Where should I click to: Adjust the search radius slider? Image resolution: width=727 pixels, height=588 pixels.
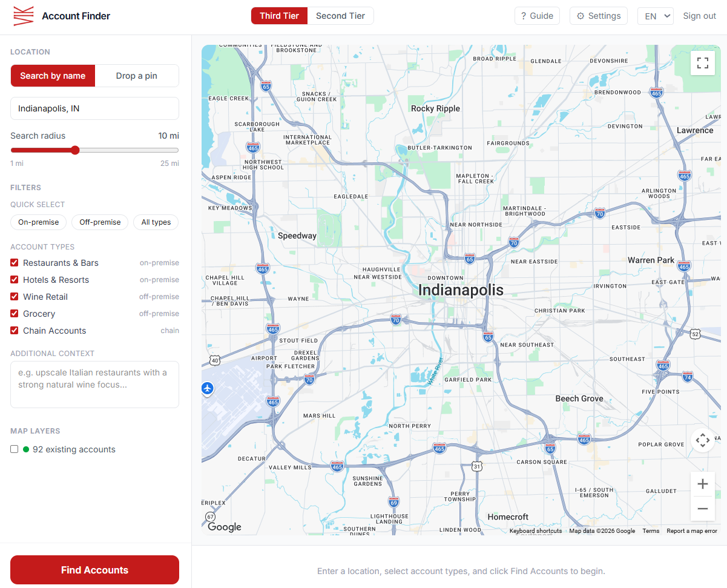(x=94, y=150)
